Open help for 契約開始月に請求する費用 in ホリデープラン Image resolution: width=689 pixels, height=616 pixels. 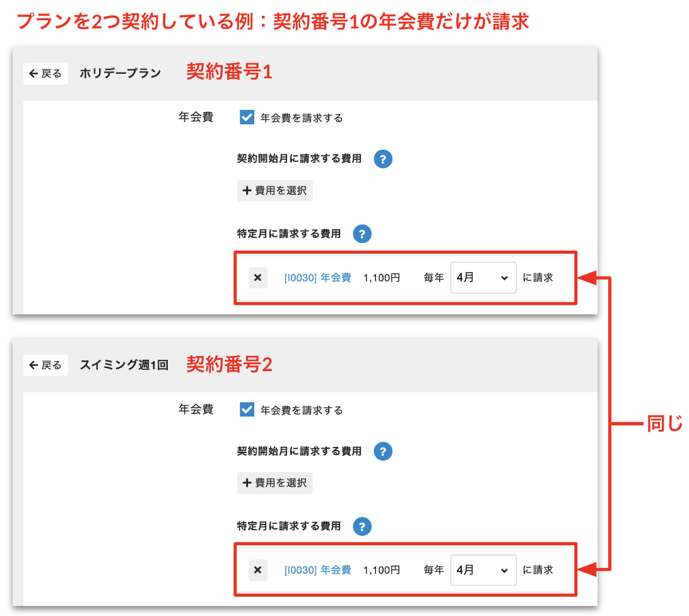point(383,159)
